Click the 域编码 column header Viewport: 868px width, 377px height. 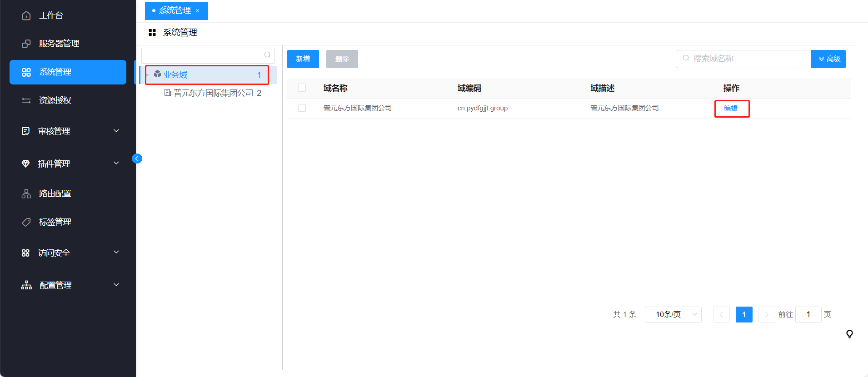point(469,88)
